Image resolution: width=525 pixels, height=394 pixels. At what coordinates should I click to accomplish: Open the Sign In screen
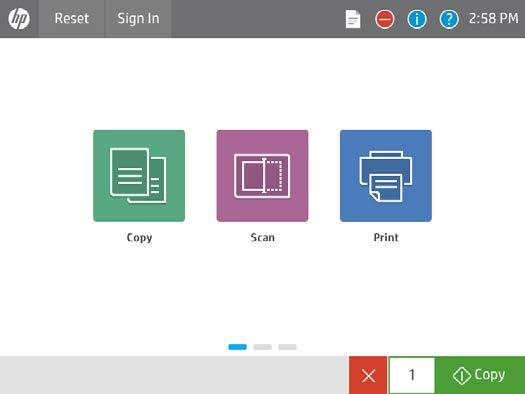click(138, 18)
